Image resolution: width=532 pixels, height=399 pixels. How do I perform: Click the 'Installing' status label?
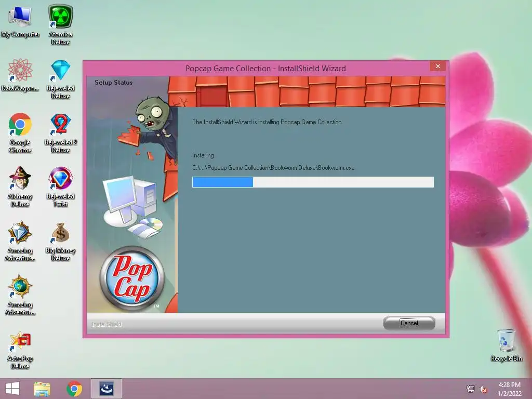coord(203,155)
